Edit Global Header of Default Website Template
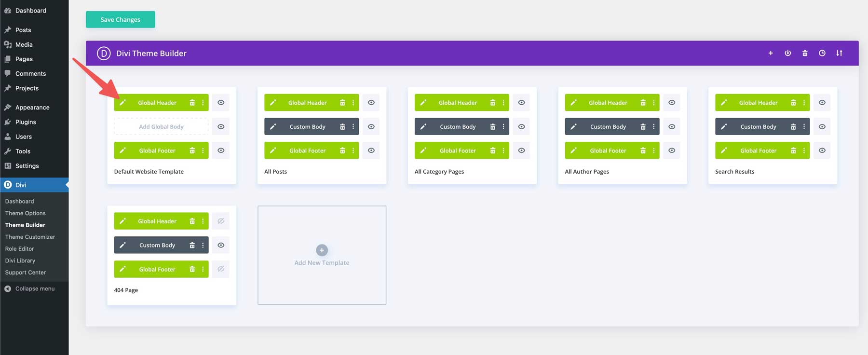Viewport: 868px width, 355px height. tap(122, 103)
